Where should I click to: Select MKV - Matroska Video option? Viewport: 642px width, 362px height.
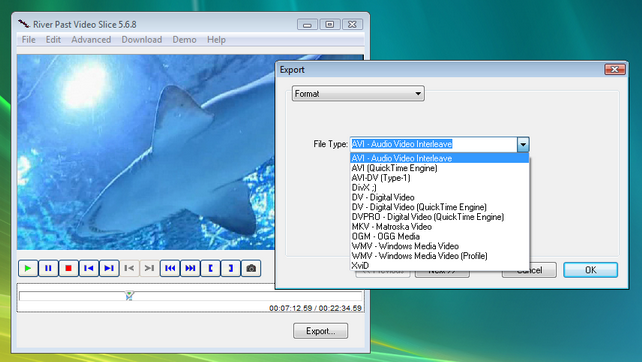(392, 226)
